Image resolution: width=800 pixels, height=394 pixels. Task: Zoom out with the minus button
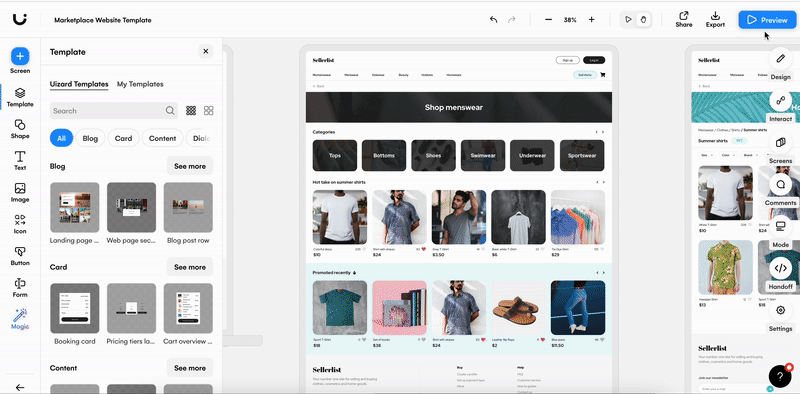click(x=548, y=19)
